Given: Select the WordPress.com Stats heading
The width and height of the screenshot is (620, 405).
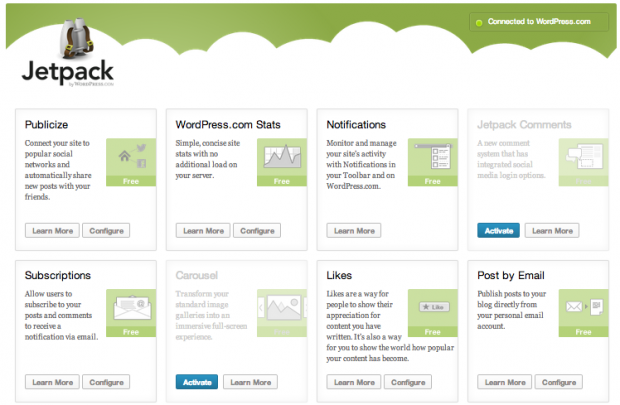Looking at the screenshot, I should click(x=228, y=125).
